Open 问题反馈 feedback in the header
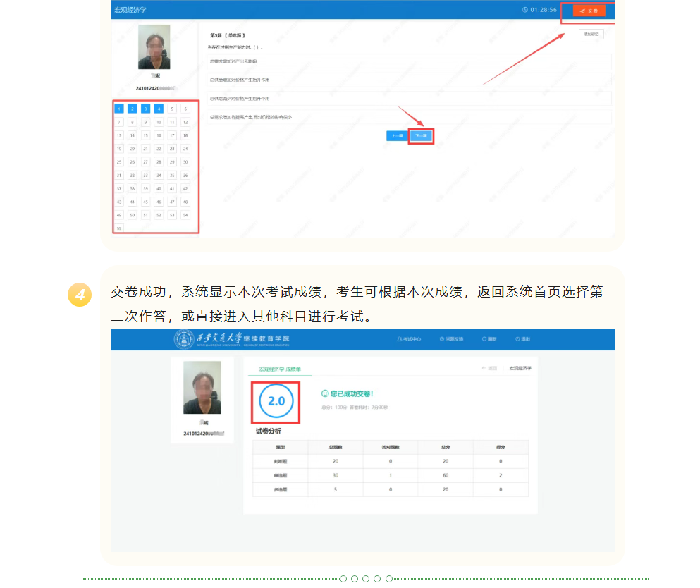The height and width of the screenshot is (588, 700). coord(450,339)
